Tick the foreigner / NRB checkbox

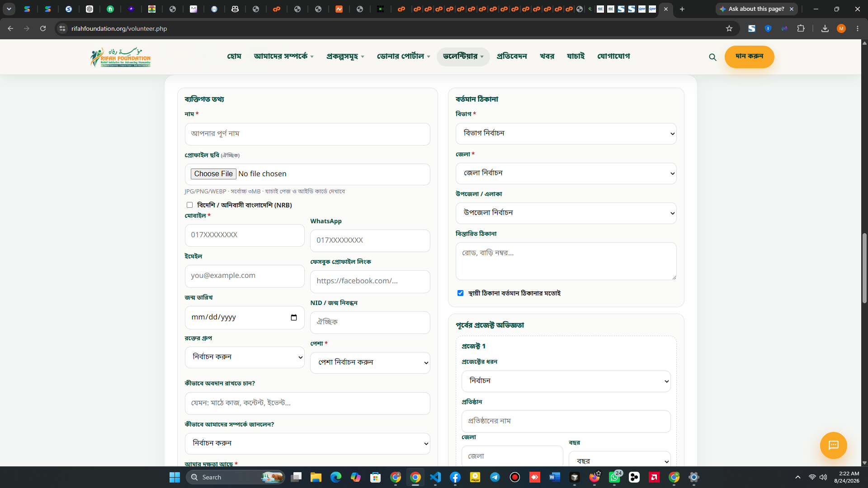pos(190,205)
